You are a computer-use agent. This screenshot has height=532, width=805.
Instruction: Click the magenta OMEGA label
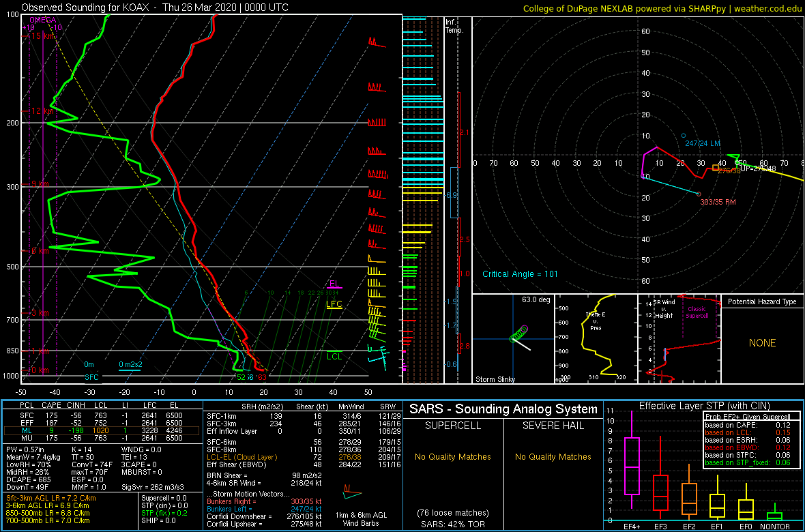point(42,20)
